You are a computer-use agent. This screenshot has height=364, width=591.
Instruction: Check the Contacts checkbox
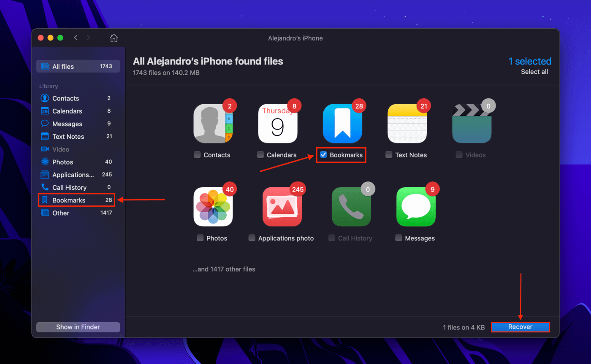tap(197, 155)
